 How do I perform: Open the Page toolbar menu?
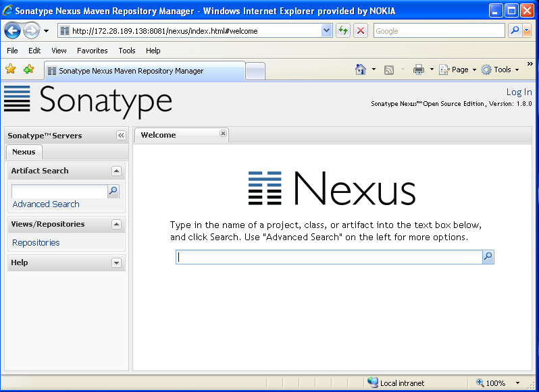pos(457,69)
